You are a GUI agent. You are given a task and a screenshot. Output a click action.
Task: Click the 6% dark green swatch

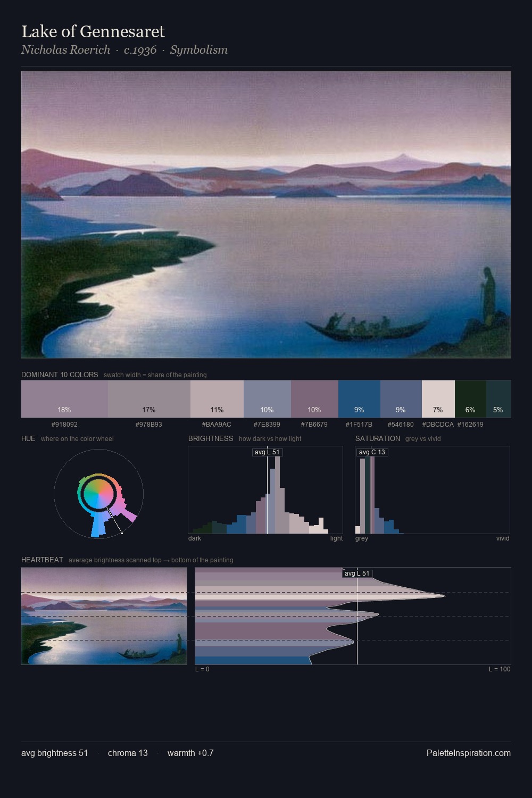pos(470,399)
